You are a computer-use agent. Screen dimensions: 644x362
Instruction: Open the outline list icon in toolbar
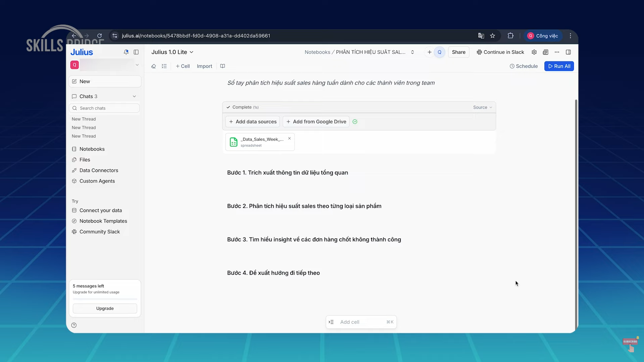pos(164,66)
